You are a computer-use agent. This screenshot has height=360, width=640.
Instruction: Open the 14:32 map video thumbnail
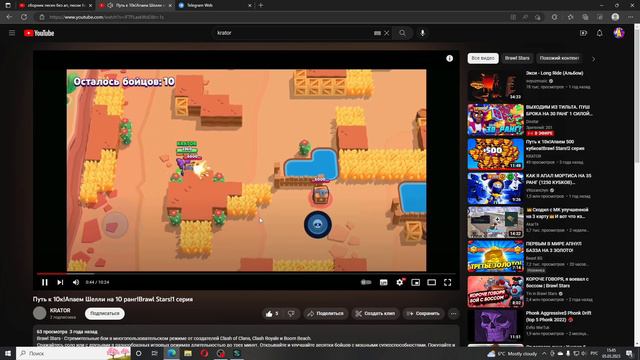pos(496,222)
